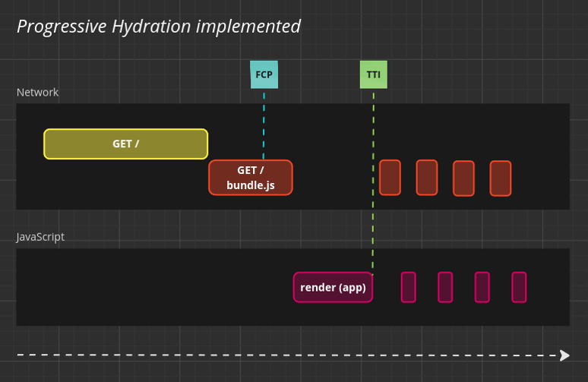Image resolution: width=588 pixels, height=382 pixels.
Task: Click the fourth small magenta JavaScript block
Action: pos(519,287)
